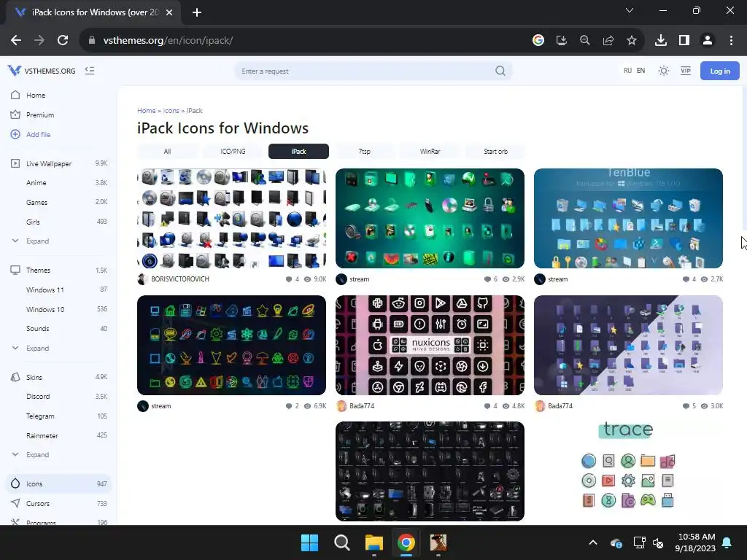Click the Enter a request search field
The image size is (747, 560).
coord(373,71)
